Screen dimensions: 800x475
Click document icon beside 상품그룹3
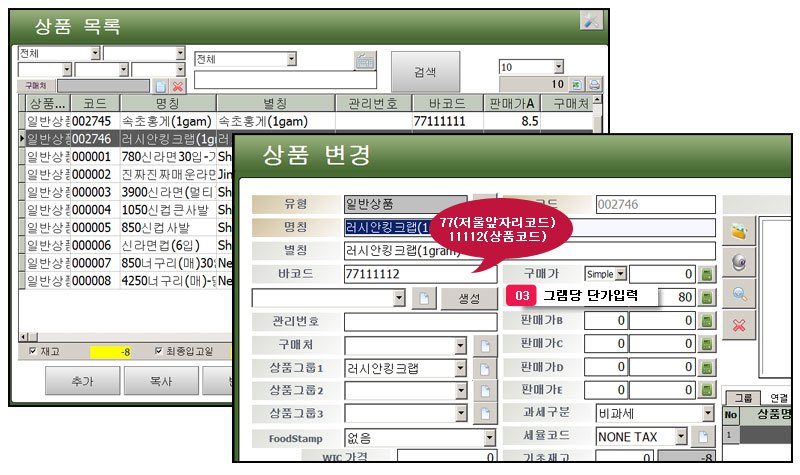(x=485, y=414)
